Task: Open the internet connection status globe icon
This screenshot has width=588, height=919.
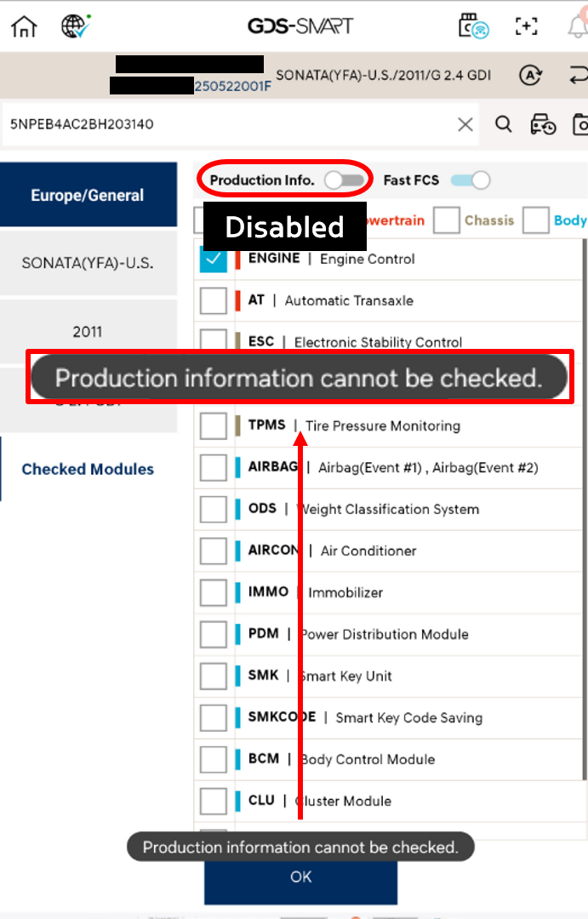Action: [x=75, y=26]
